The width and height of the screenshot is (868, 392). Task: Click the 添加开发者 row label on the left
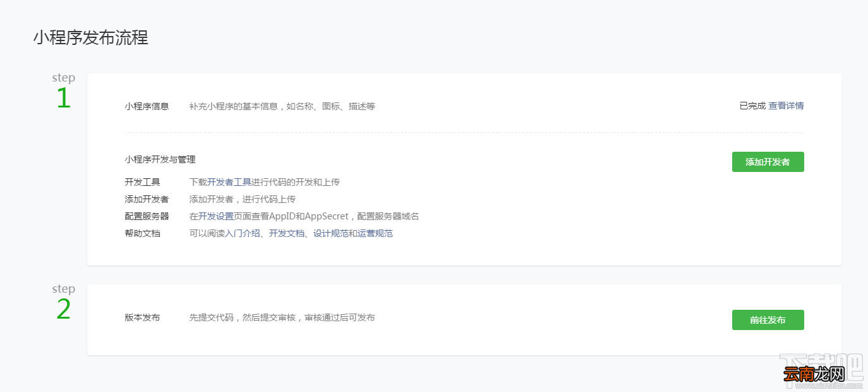pyautogui.click(x=147, y=199)
